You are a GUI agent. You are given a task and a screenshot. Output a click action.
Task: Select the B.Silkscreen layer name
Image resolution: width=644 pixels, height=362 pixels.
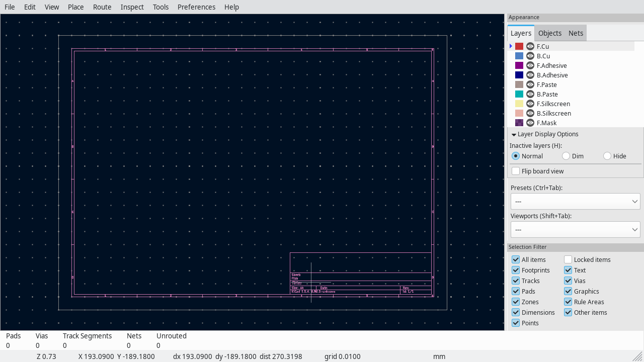coord(553,113)
